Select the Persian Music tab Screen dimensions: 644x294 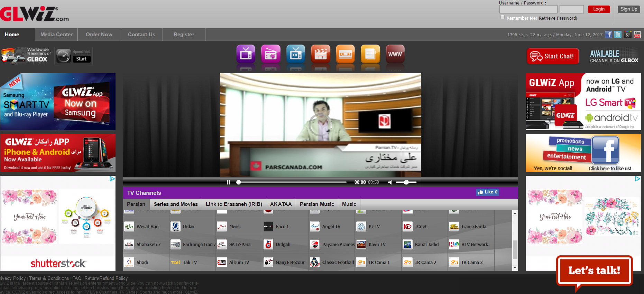317,204
